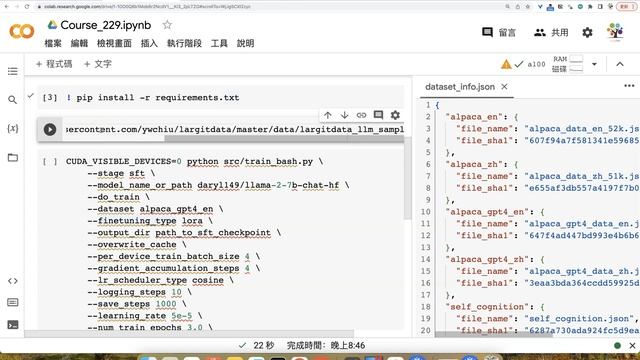Open the 編輯 menu
Image resolution: width=640 pixels, height=360 pixels.
(x=79, y=43)
